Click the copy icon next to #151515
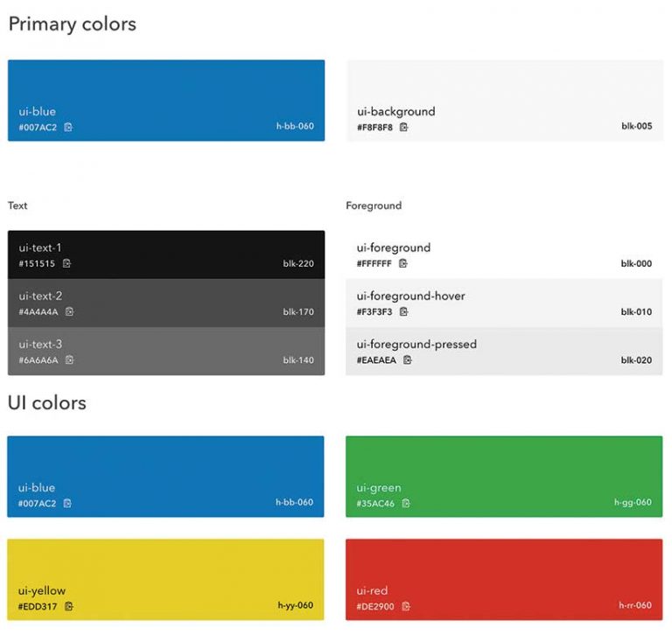The height and width of the screenshot is (642, 672). [x=66, y=263]
